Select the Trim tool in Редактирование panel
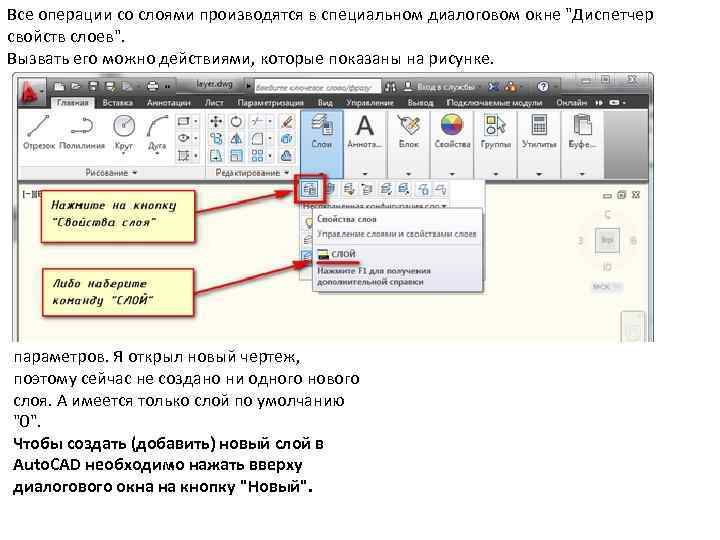This screenshot has width=720, height=540. (257, 122)
